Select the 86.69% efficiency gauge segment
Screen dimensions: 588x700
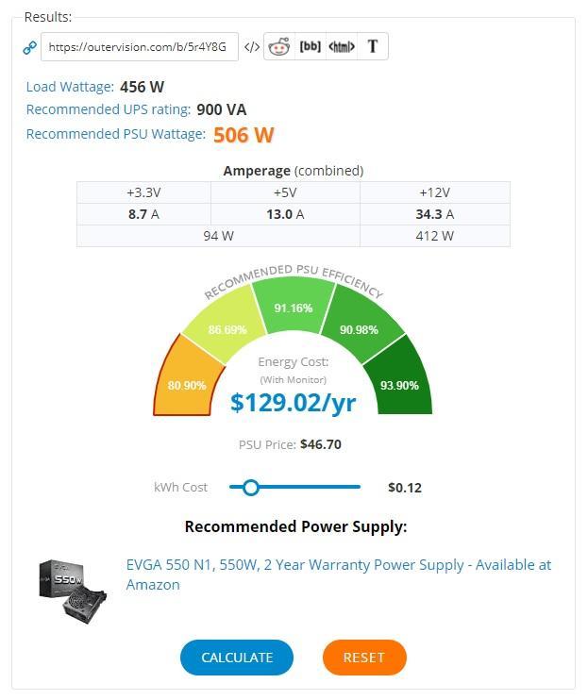tap(227, 325)
